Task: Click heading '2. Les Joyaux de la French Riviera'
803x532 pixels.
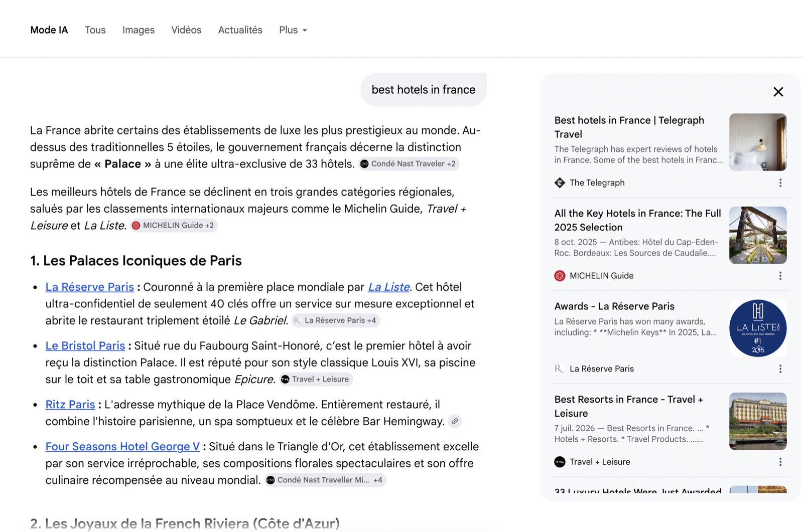Action: pyautogui.click(x=185, y=523)
